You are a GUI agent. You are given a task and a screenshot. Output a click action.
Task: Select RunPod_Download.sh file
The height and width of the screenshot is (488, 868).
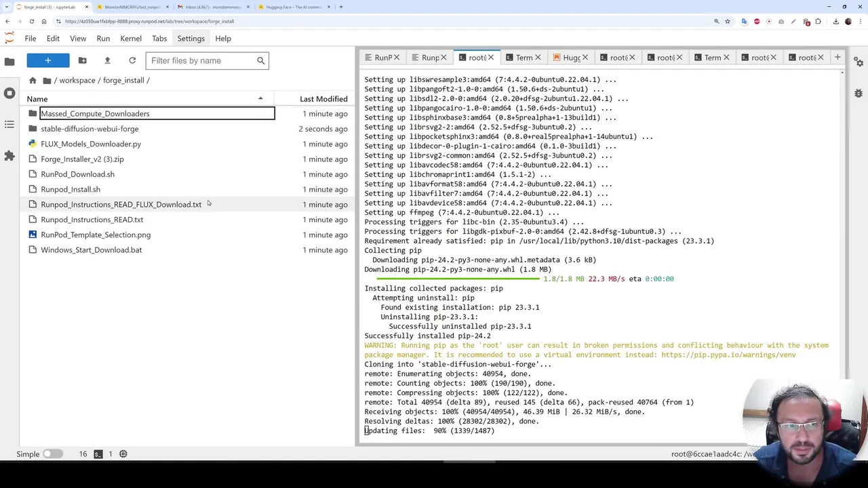click(187, 174)
